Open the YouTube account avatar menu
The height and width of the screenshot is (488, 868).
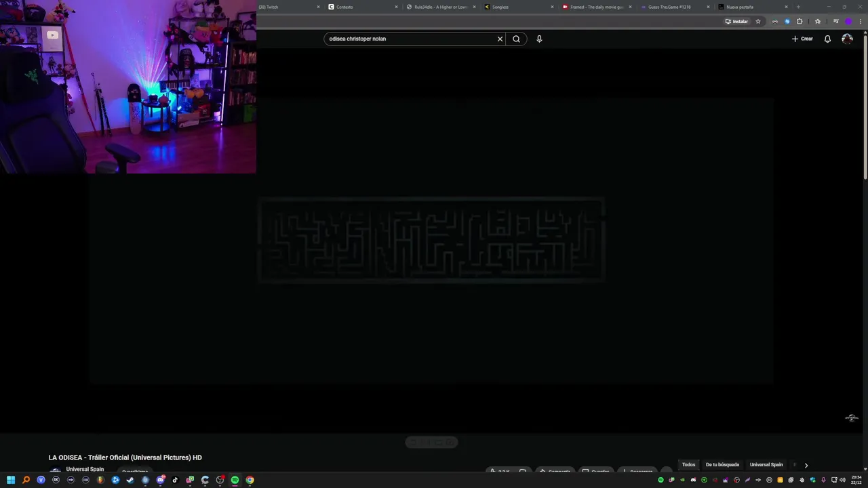pos(847,39)
